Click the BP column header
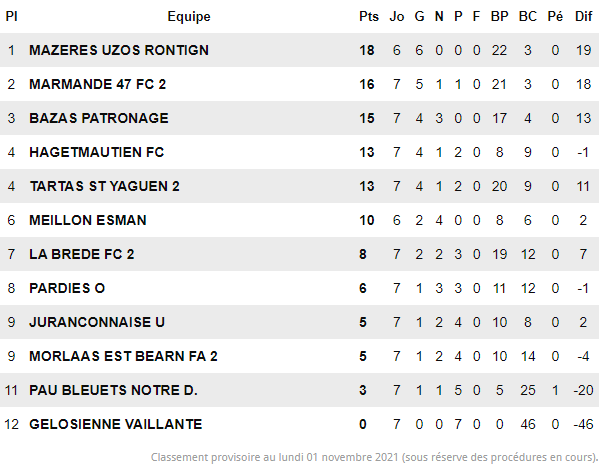The image size is (603, 468). tap(499, 17)
